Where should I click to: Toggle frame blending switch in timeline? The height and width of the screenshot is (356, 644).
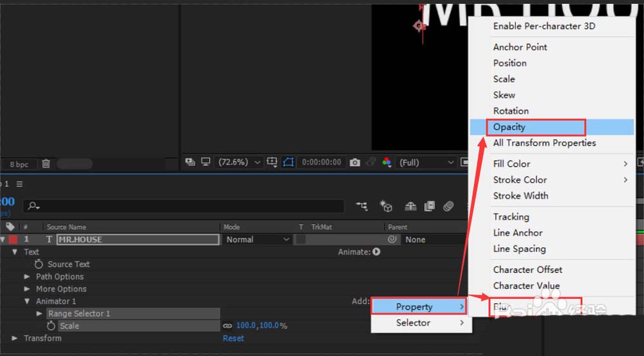(429, 206)
